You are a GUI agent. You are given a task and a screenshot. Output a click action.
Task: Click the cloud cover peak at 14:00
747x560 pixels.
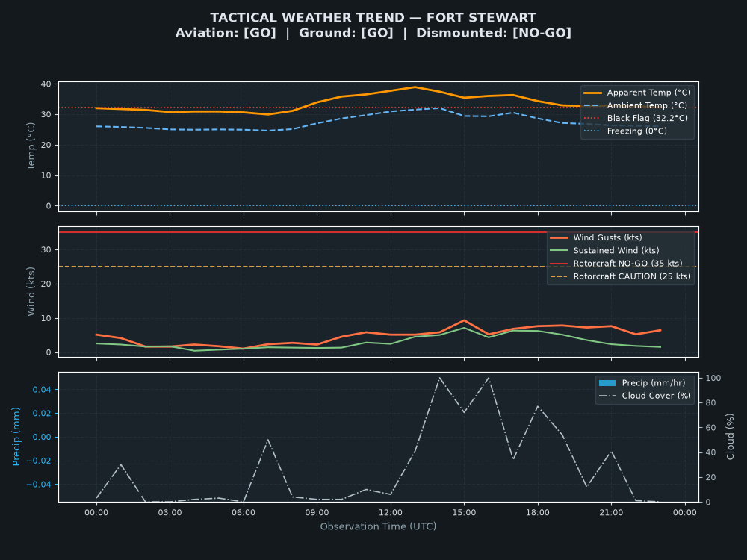point(440,378)
